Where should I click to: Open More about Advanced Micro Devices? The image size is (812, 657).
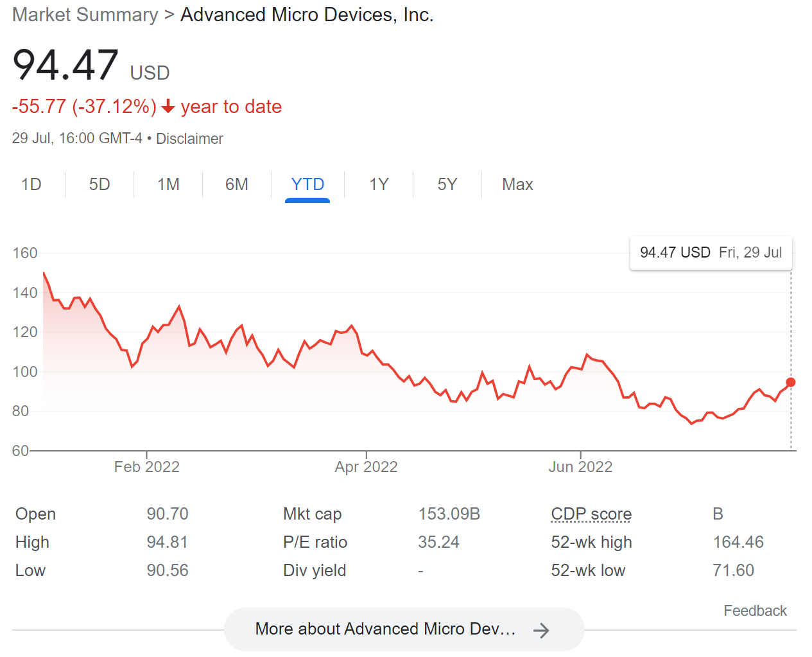(385, 629)
